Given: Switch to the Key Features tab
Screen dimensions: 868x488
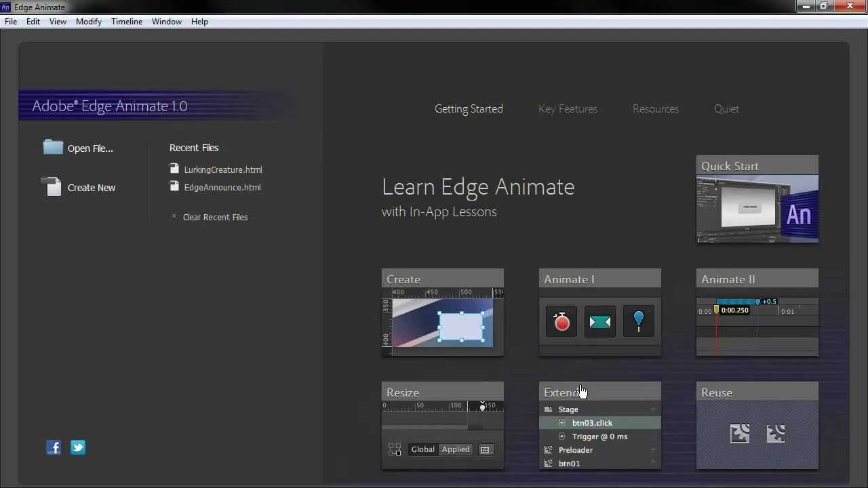Looking at the screenshot, I should coord(568,108).
